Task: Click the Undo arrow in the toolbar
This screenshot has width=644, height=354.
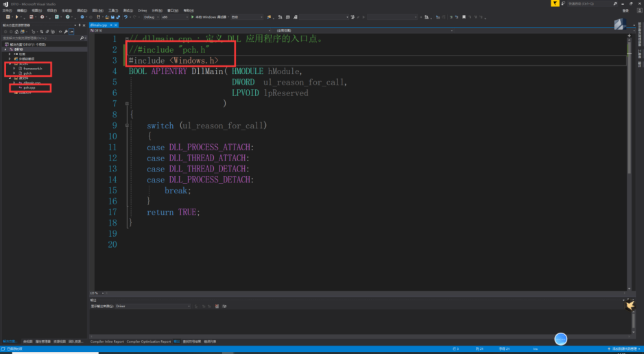Action: pyautogui.click(x=126, y=17)
